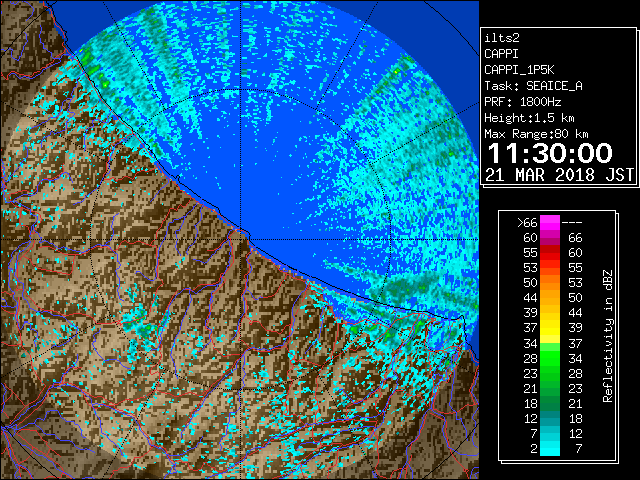Viewport: 640px width, 480px height.
Task: Click the 'Max Range:80 km' line
Action: pyautogui.click(x=536, y=134)
